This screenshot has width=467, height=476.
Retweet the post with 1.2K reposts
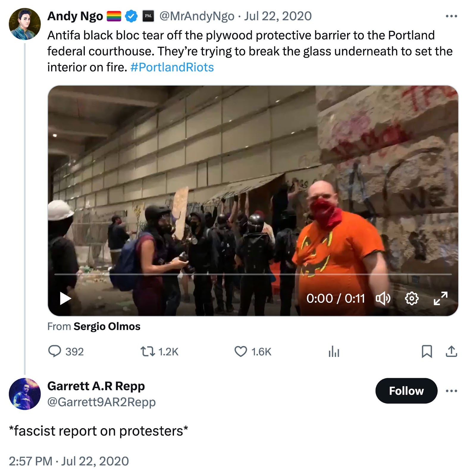(x=148, y=351)
